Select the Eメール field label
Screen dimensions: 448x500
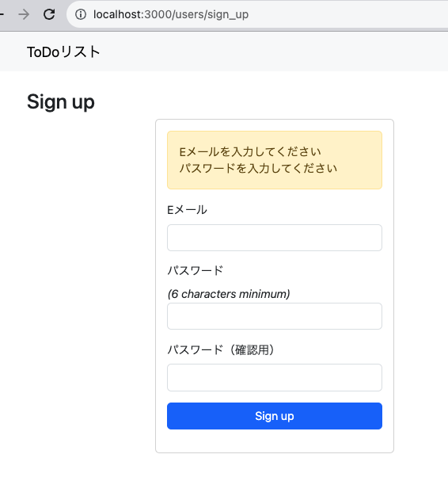point(187,210)
